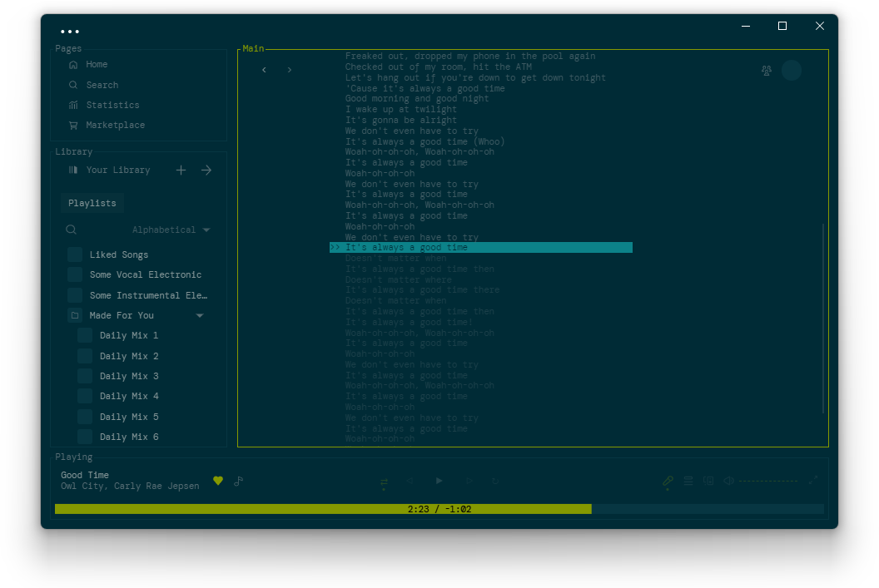Screen dimensions: 879x588
Task: Click the lyric It's gonna be alright
Action: pos(401,121)
